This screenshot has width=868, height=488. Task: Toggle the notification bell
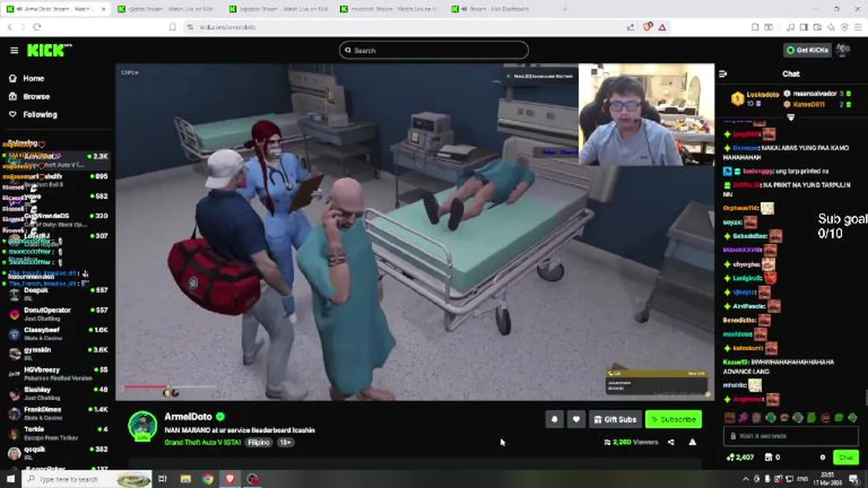click(x=554, y=420)
